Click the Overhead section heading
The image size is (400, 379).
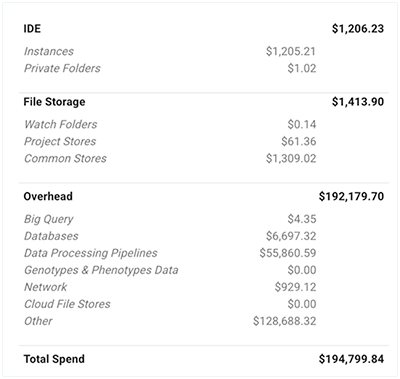tap(48, 196)
